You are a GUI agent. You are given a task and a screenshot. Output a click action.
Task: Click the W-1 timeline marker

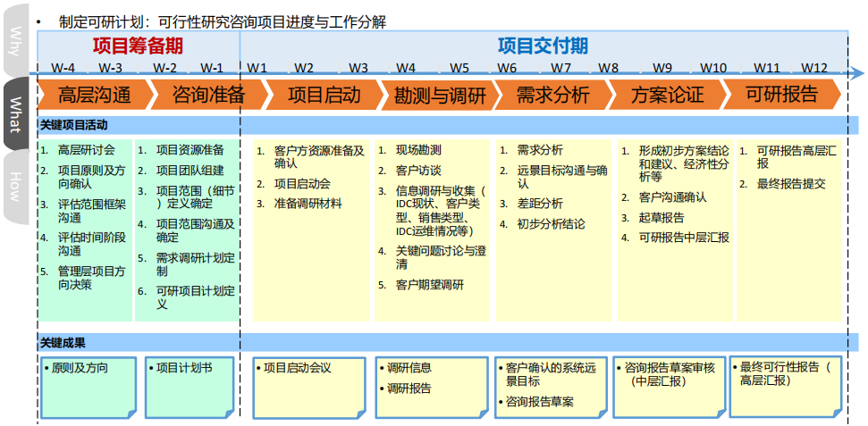(212, 68)
